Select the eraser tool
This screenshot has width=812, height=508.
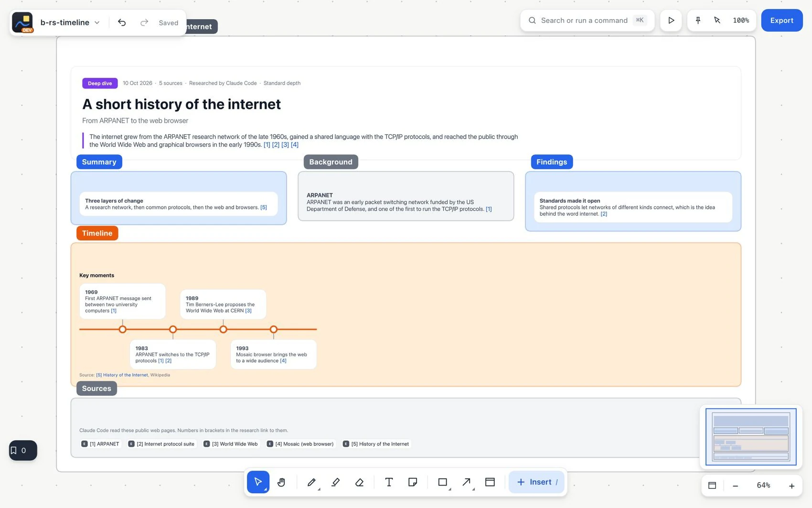360,482
